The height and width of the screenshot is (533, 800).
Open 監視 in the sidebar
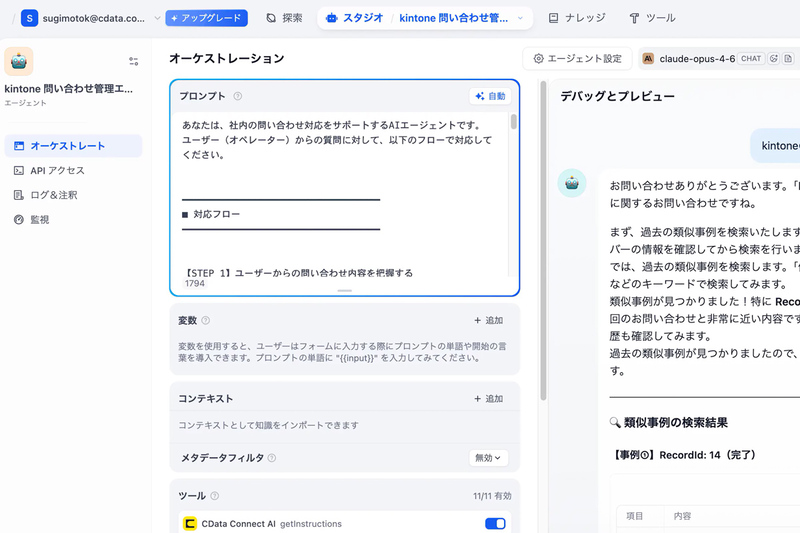(x=73, y=219)
